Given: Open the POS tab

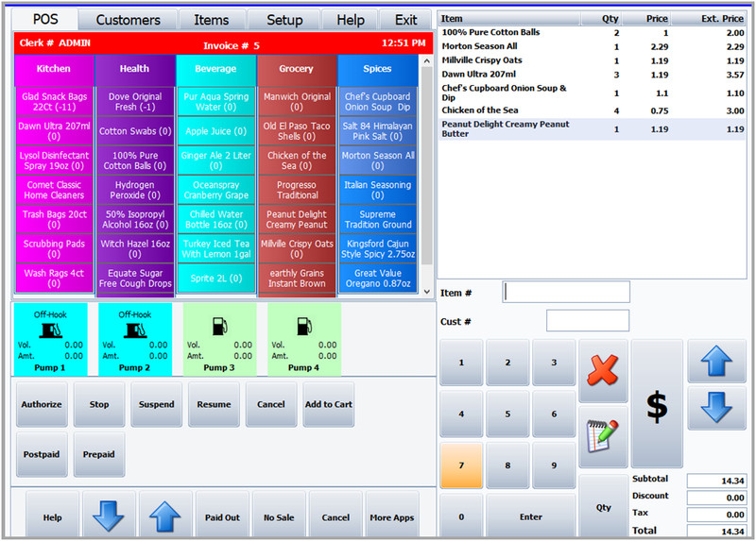Looking at the screenshot, I should click(45, 19).
